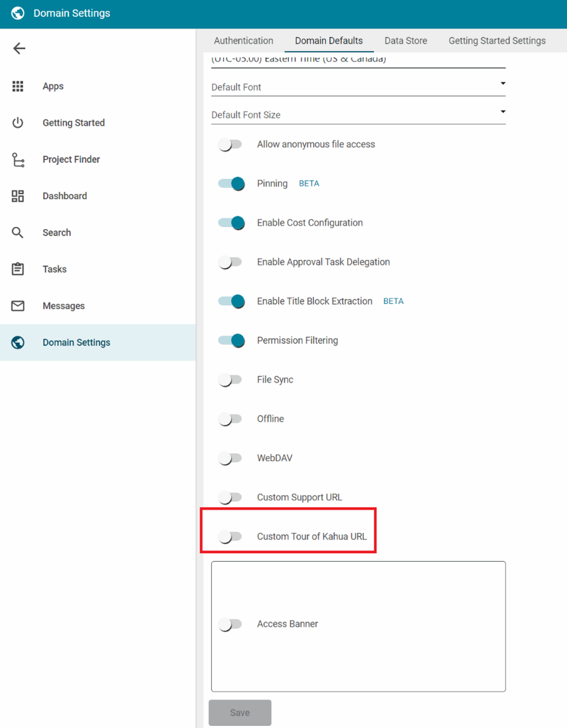Open Dashboard via its tile icon

(x=18, y=196)
